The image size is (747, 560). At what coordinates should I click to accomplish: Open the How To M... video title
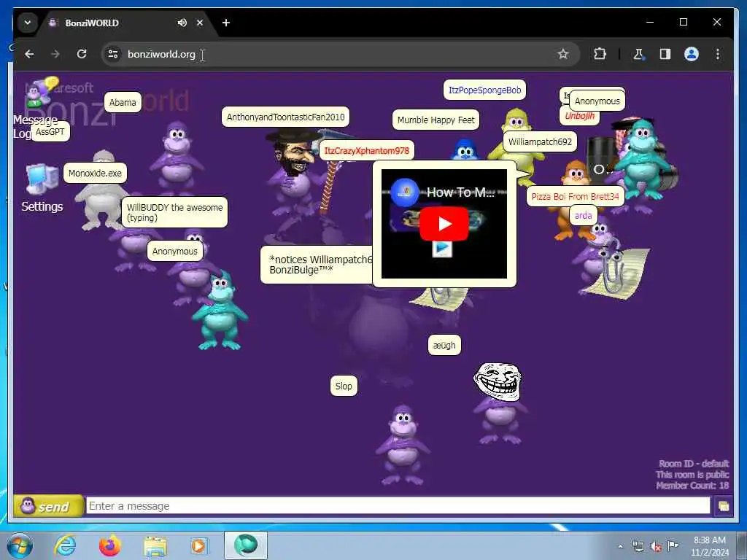click(x=460, y=192)
